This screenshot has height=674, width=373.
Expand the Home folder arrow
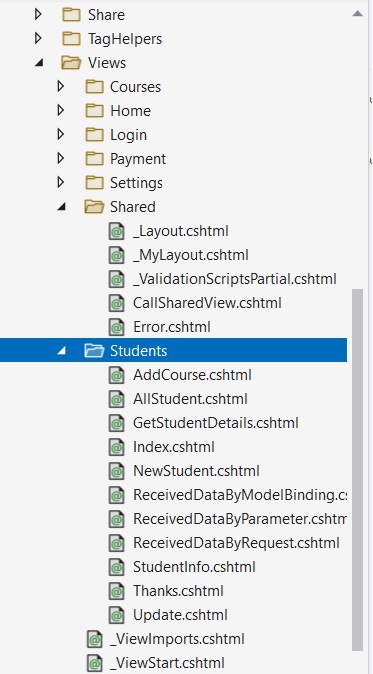(61, 111)
